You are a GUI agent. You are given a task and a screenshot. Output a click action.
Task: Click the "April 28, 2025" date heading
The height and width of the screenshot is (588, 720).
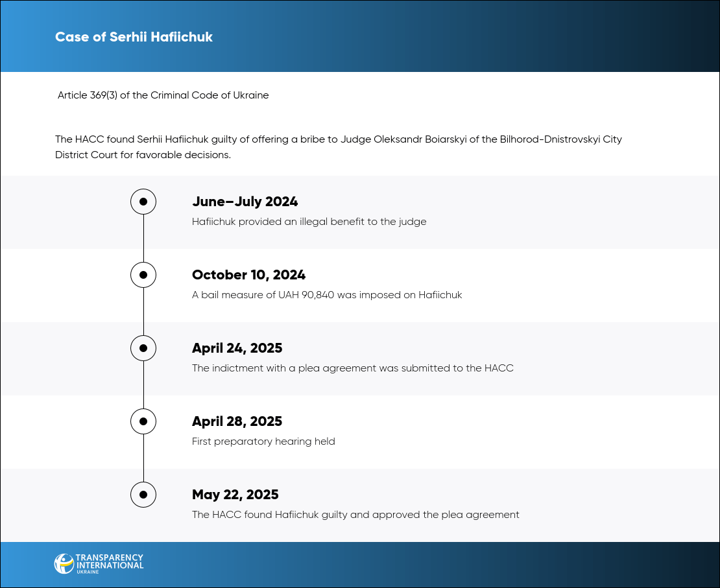237,421
